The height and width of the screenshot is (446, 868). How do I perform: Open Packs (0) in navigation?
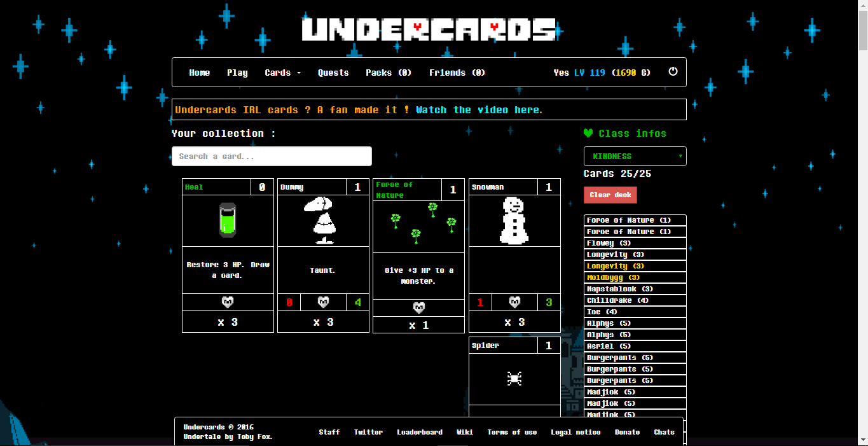(x=389, y=73)
